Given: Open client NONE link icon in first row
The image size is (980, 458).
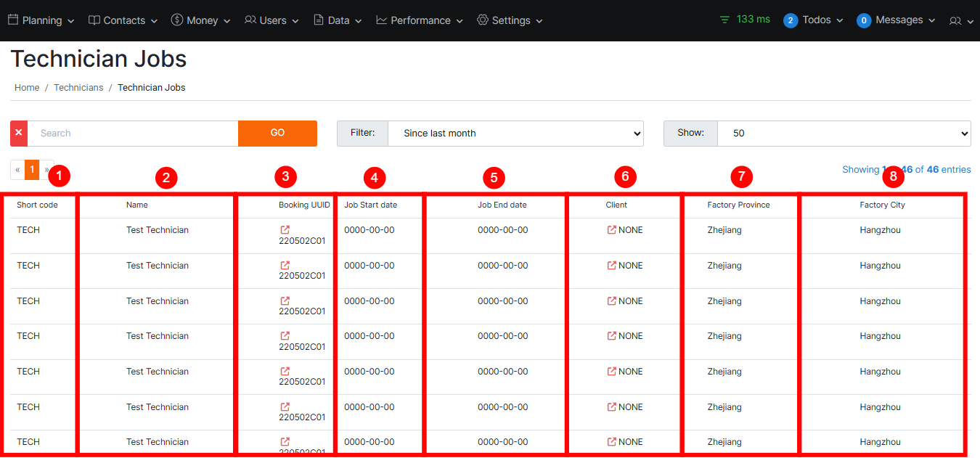Looking at the screenshot, I should click(612, 230).
